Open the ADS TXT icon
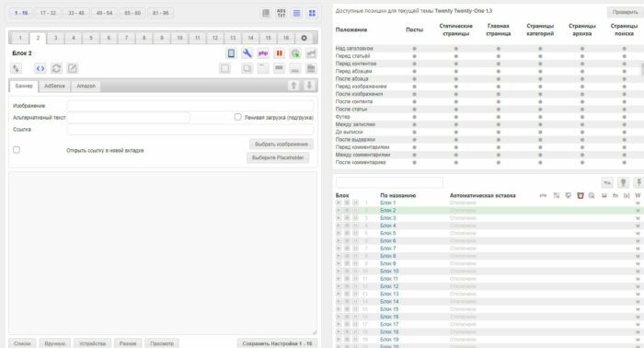Viewport: 644px width, 348px height. click(x=282, y=13)
